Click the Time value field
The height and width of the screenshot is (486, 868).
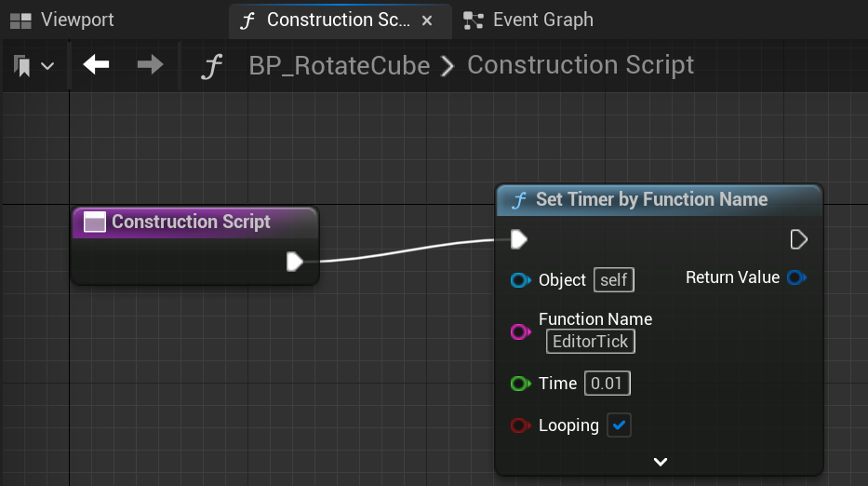(607, 383)
